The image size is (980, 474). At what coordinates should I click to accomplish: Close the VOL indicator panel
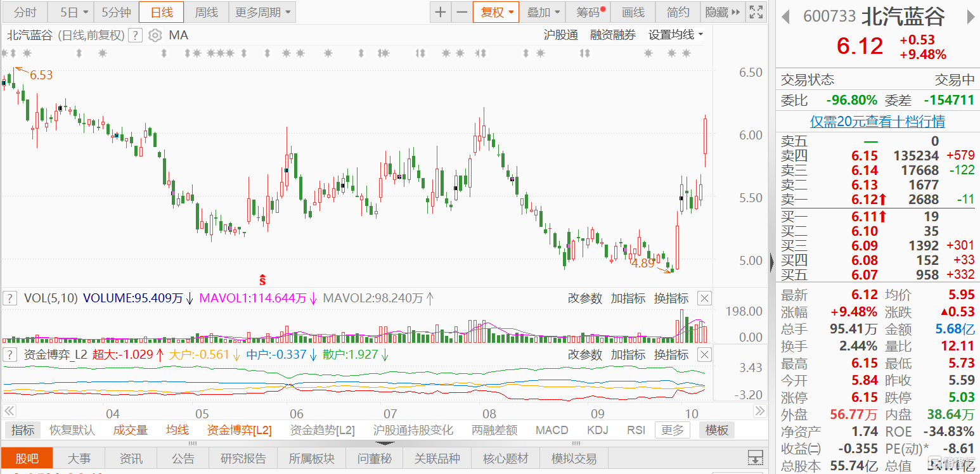[704, 298]
